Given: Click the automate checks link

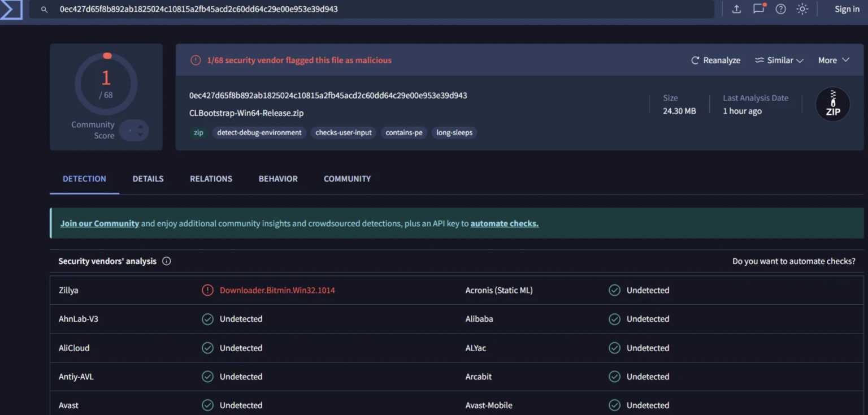Looking at the screenshot, I should click(x=504, y=223).
